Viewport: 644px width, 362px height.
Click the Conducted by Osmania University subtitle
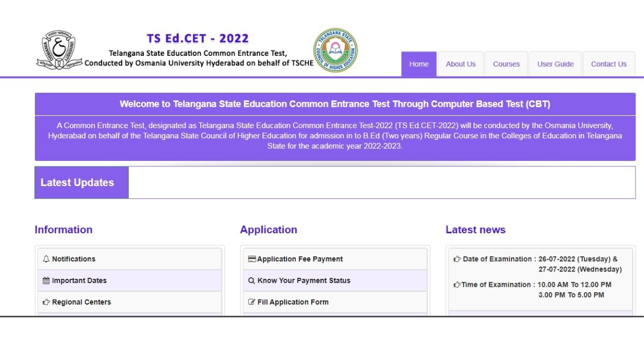tap(199, 63)
